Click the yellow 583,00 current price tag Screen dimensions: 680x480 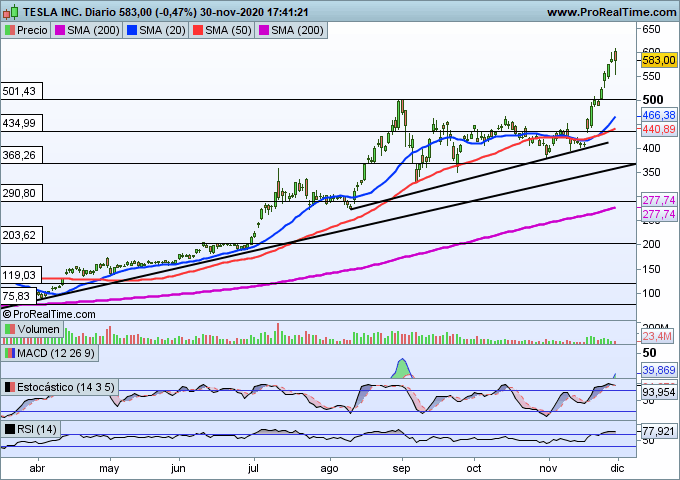pyautogui.click(x=659, y=60)
